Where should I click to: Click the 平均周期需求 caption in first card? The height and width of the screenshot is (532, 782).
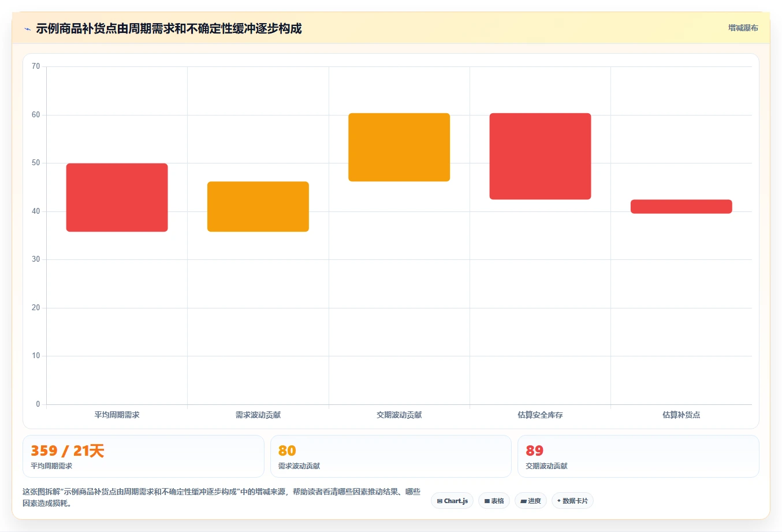coord(51,466)
